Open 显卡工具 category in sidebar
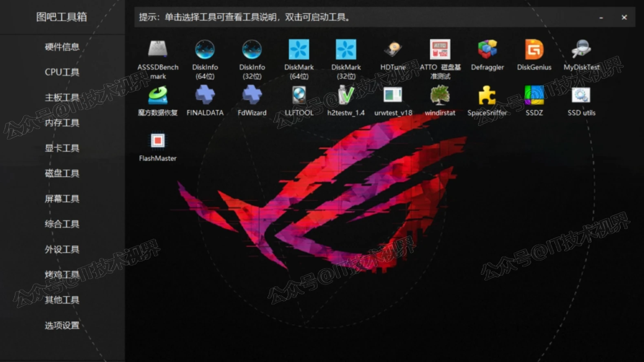 [62, 148]
